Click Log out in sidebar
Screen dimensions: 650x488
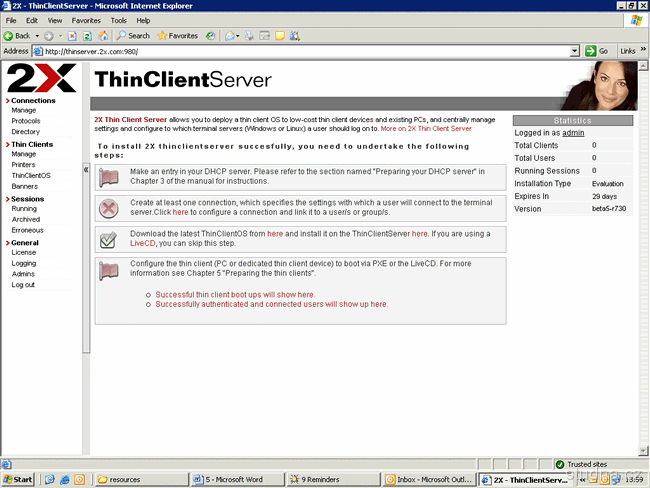[x=23, y=285]
